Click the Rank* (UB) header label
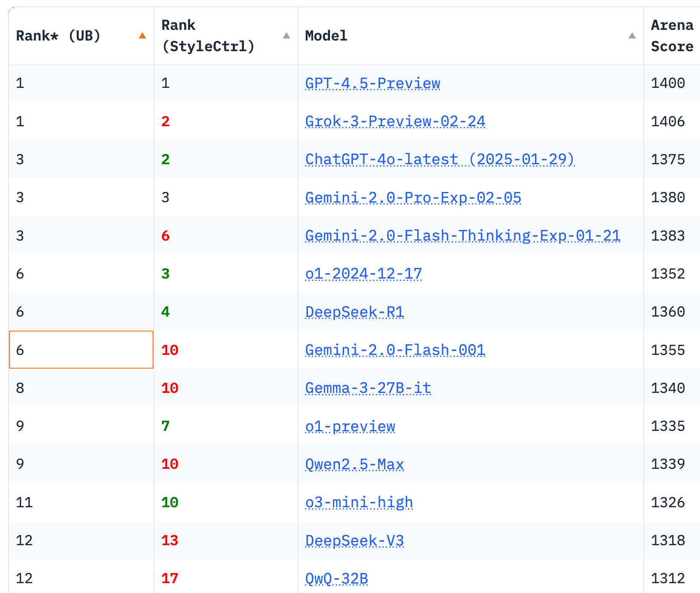 pyautogui.click(x=58, y=36)
